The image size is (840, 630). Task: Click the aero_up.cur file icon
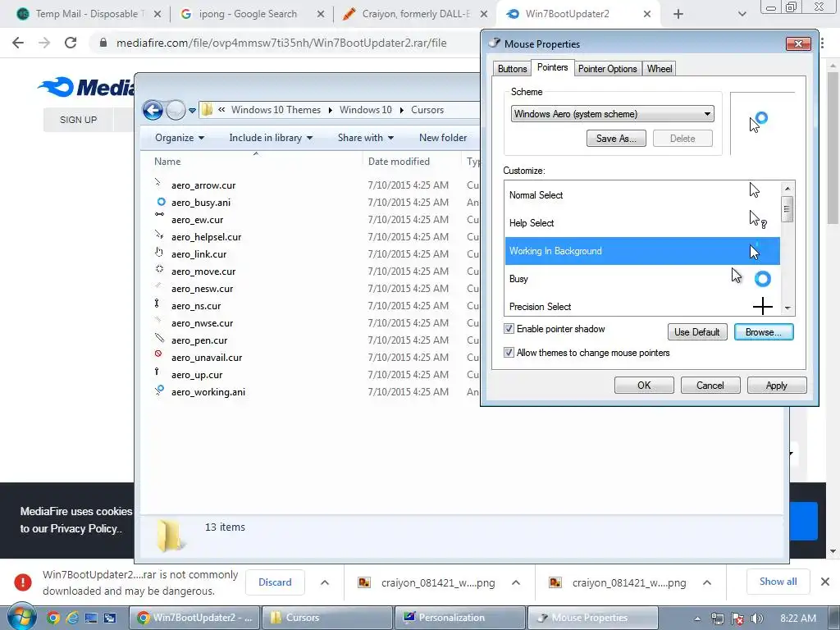tap(157, 372)
